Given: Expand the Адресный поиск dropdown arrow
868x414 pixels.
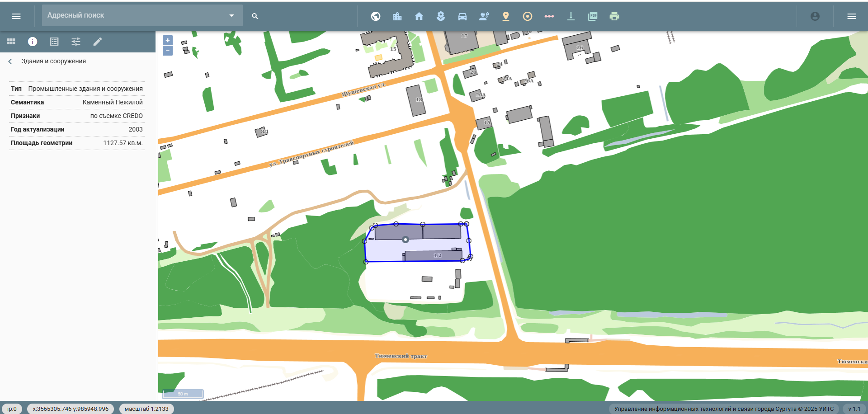Looking at the screenshot, I should (231, 15).
